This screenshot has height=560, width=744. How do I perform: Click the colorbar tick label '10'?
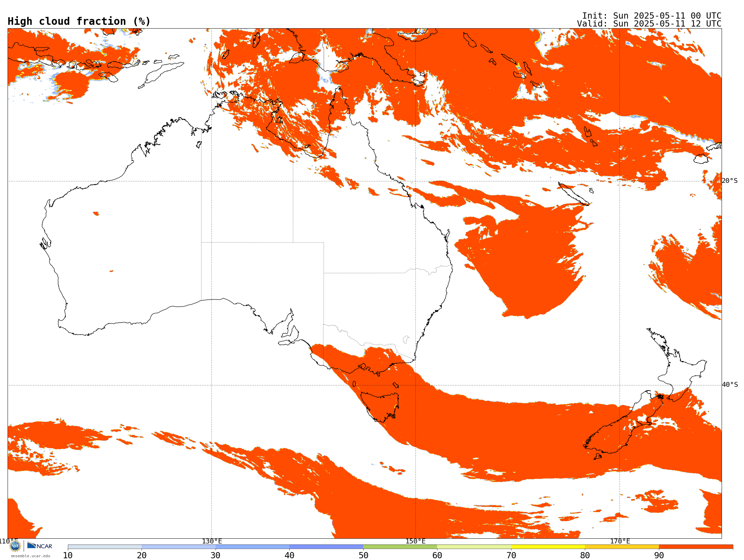[68, 556]
